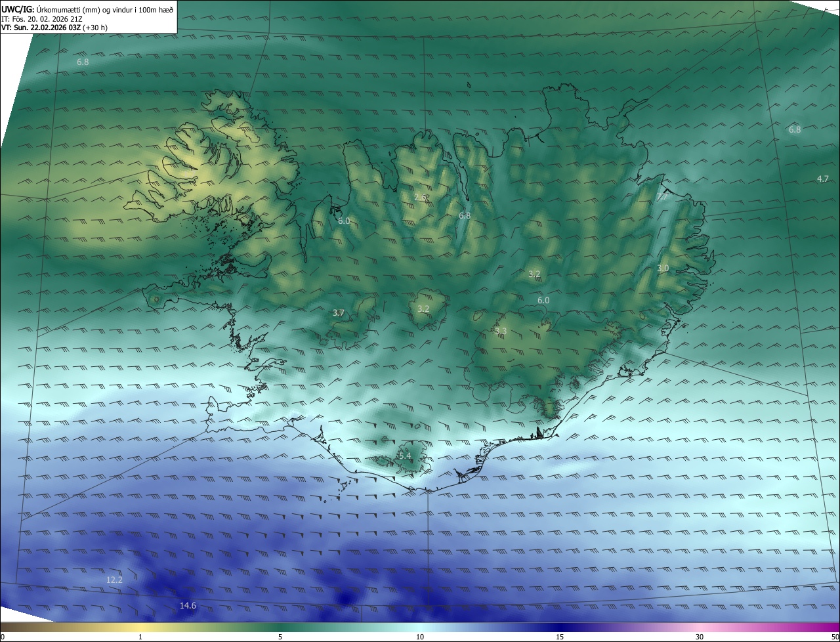Click the color scale tick label 30
The image size is (840, 642).
pyautogui.click(x=700, y=637)
